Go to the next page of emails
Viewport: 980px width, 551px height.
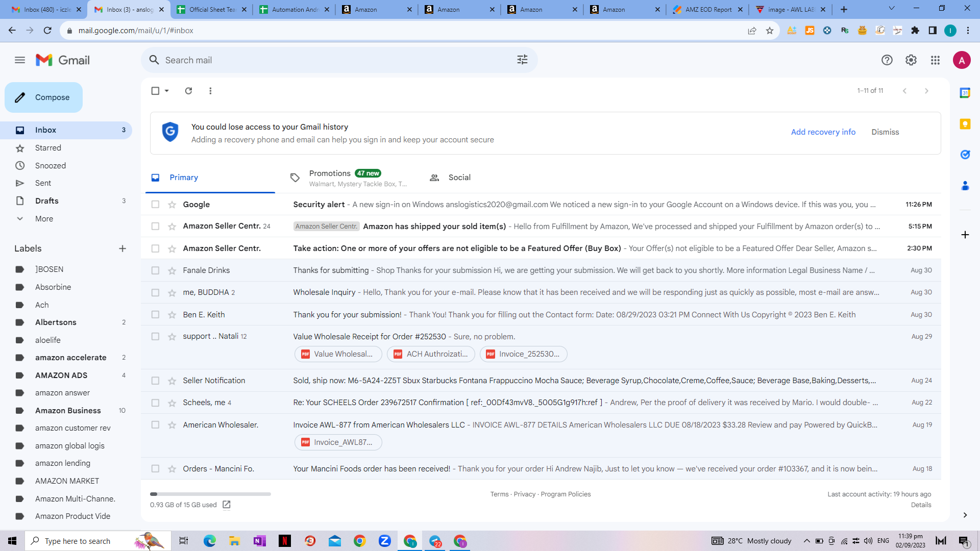[926, 91]
